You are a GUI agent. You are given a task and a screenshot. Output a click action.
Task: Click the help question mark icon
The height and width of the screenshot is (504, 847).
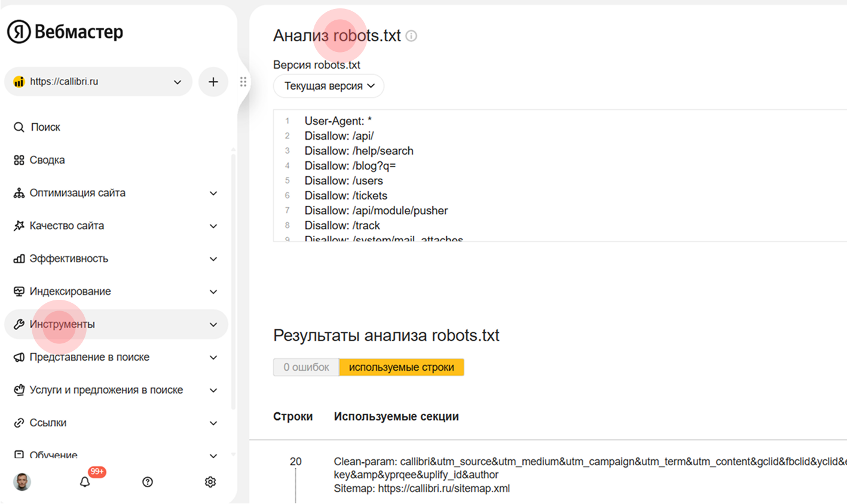(147, 481)
